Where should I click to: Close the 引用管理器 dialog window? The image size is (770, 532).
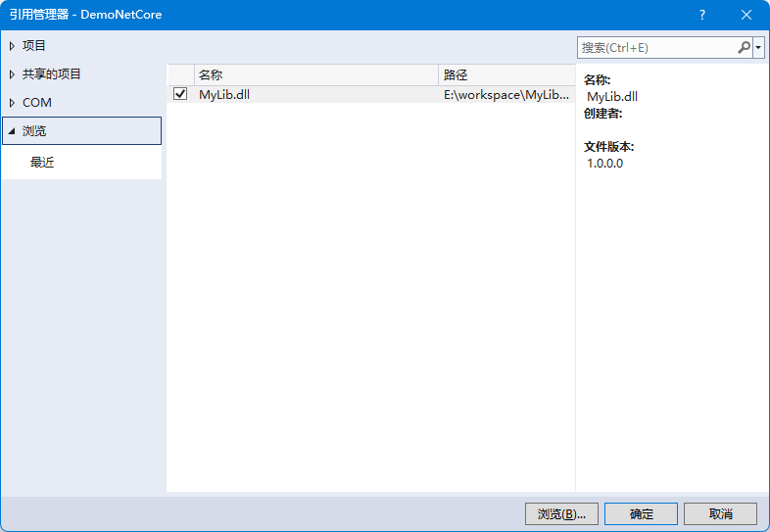(746, 15)
